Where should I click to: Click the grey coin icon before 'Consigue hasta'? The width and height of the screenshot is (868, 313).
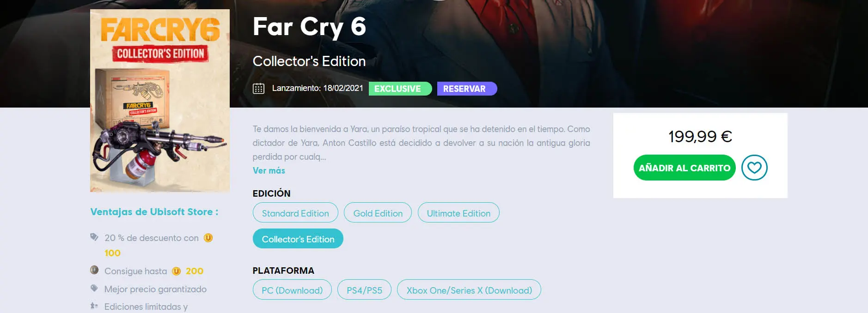pos(94,270)
